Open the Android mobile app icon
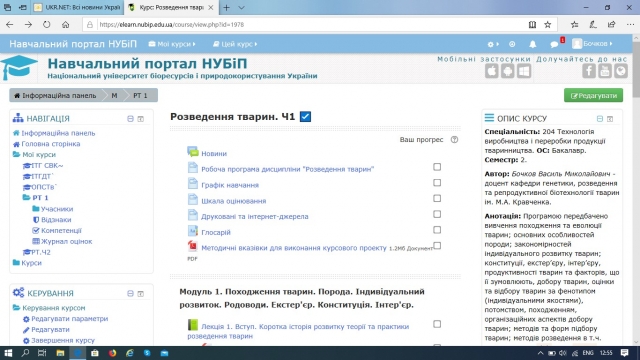The width and height of the screenshot is (640, 360). pos(507,71)
